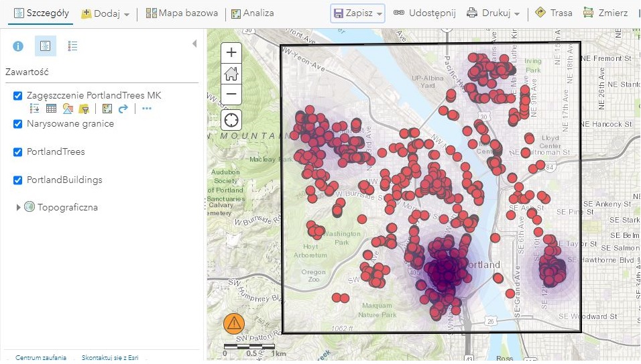Collapse the side panel with arrow
The width and height of the screenshot is (641, 364).
click(x=194, y=44)
